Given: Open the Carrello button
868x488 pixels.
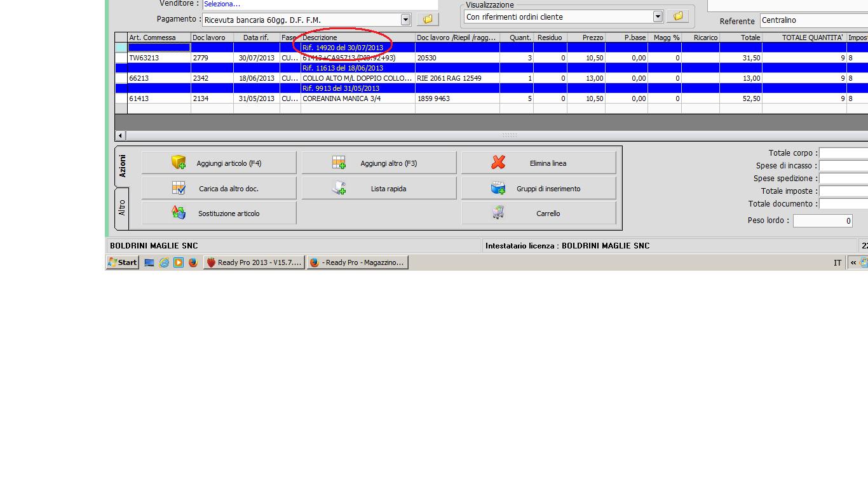Looking at the screenshot, I should point(539,213).
